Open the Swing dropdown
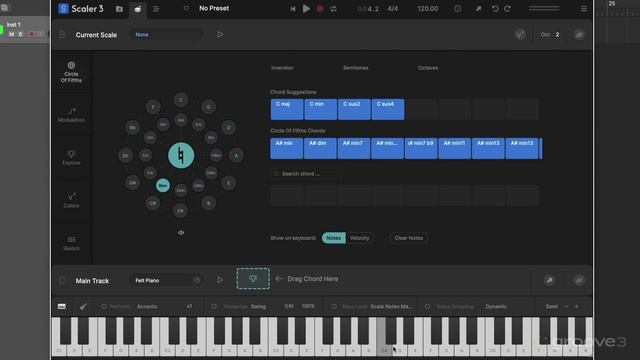 (x=258, y=307)
